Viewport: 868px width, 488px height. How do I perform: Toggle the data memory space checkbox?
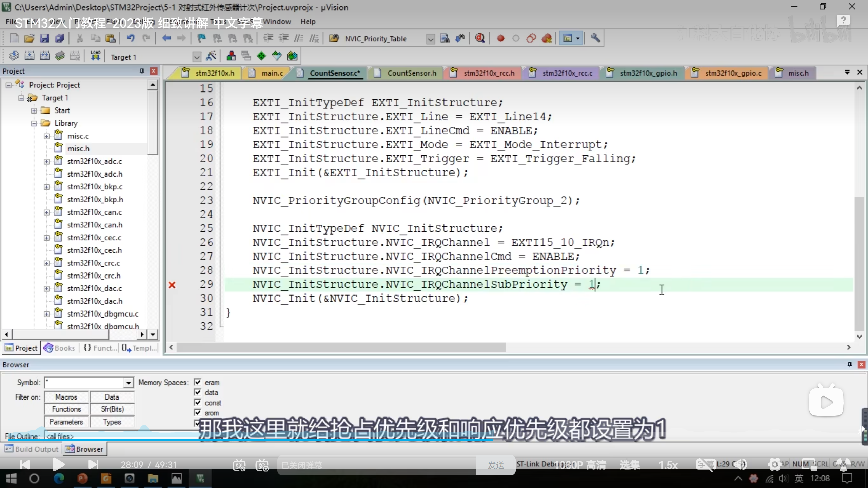[198, 392]
